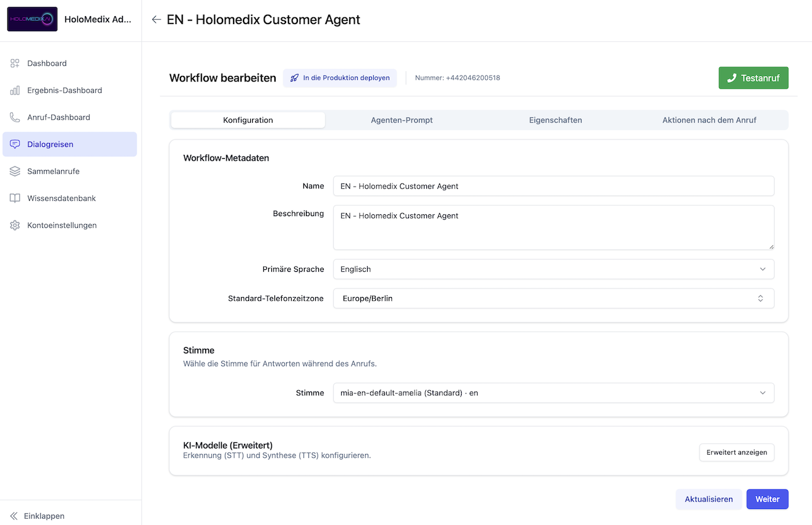
Task: Switch to the Agenten-Prompt tab
Action: 402,120
